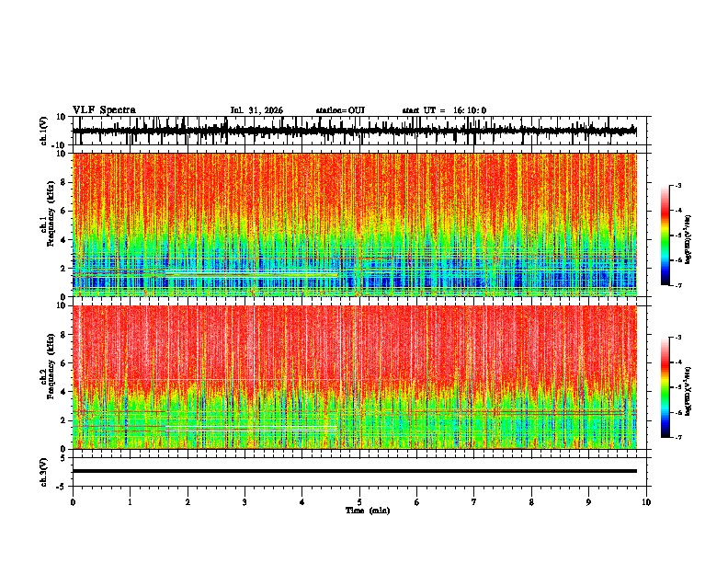Click the "6" kHz tick on ch.2 spectrogram
This screenshot has width=728, height=563.
[63, 362]
